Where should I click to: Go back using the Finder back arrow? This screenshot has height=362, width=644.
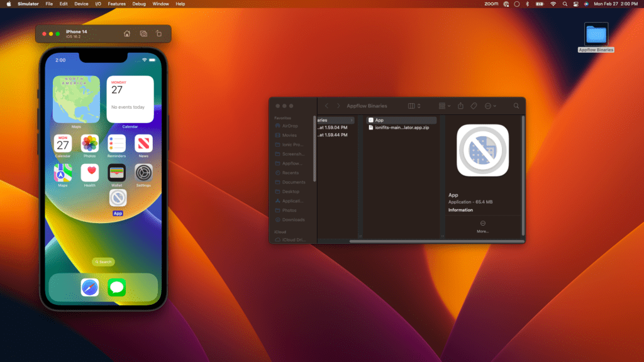(326, 106)
